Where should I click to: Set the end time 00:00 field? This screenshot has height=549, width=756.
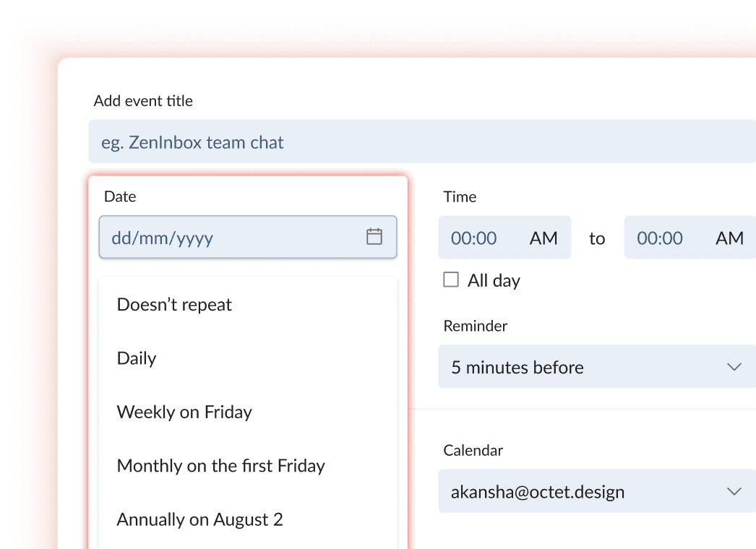(660, 238)
